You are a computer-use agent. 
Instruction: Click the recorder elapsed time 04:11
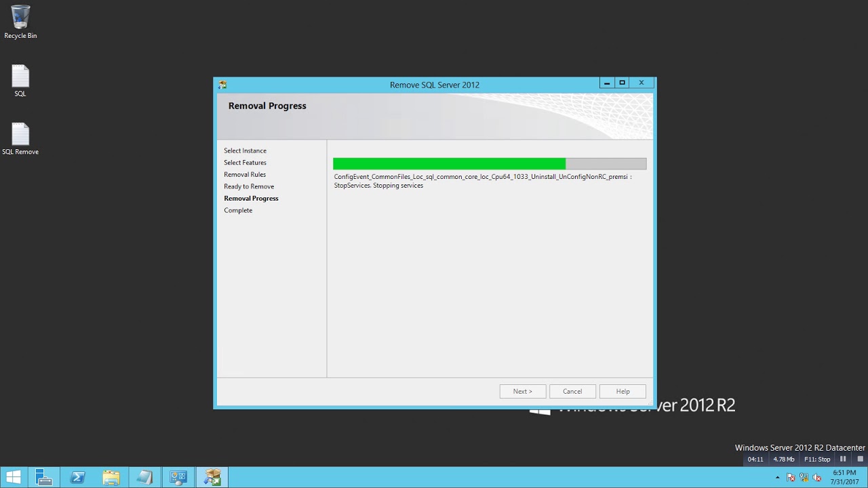[755, 460]
